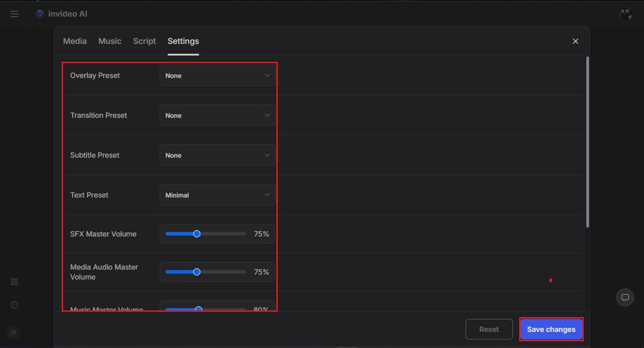Screen dimensions: 644x348
Task: Click the SFX Master Volume label
Action: click(103, 234)
